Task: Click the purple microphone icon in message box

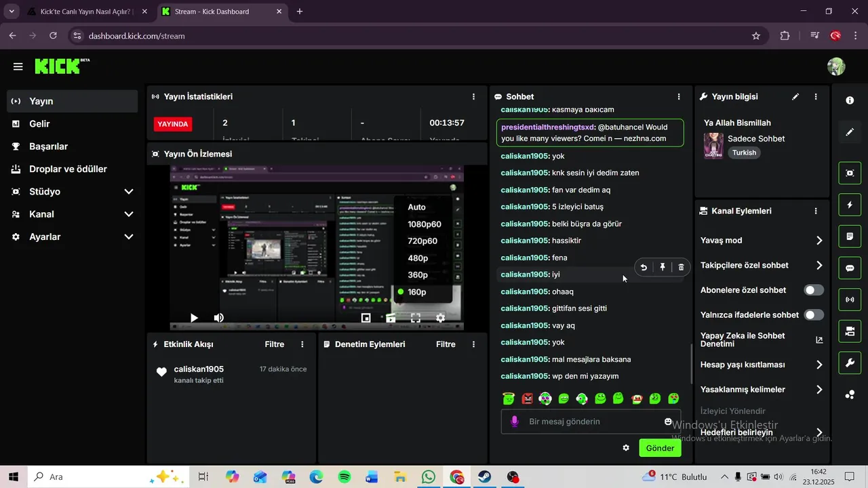Action: (x=514, y=422)
